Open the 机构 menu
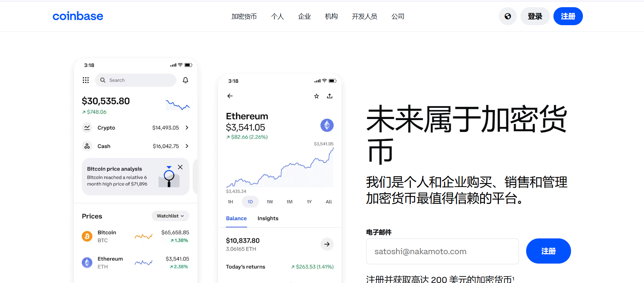 [331, 17]
